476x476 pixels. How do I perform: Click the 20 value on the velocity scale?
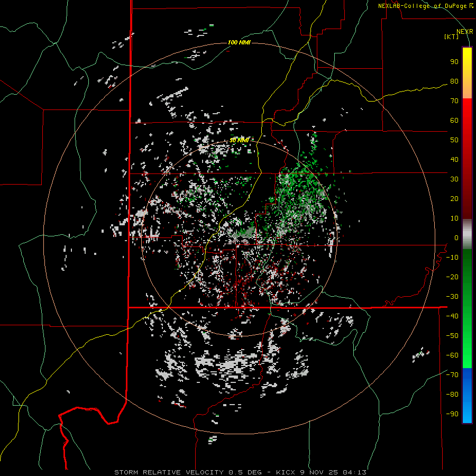[x=454, y=199]
